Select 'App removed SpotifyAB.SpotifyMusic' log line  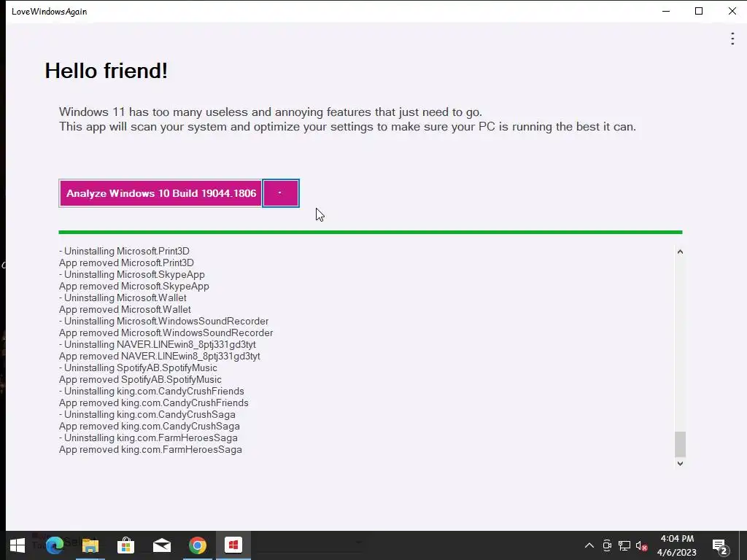[140, 379]
